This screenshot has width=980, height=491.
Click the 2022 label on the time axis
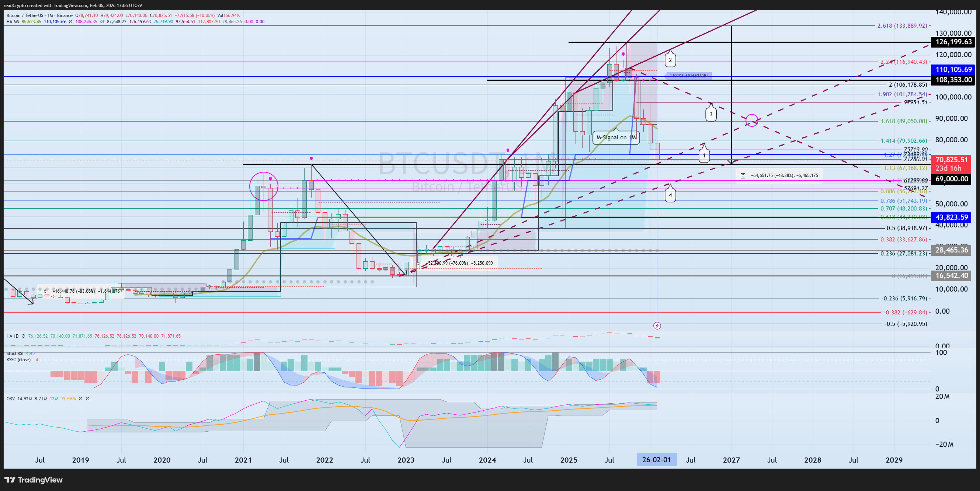(324, 460)
